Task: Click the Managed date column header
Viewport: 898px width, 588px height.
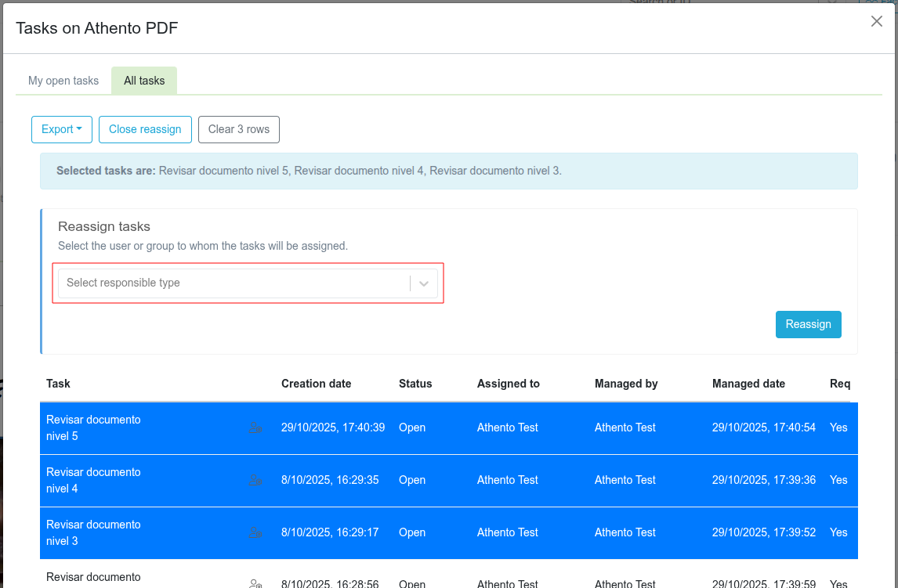Action: (748, 384)
